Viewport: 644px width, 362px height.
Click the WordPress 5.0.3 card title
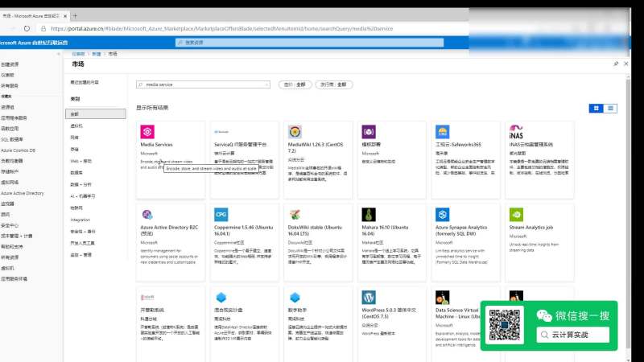389,313
